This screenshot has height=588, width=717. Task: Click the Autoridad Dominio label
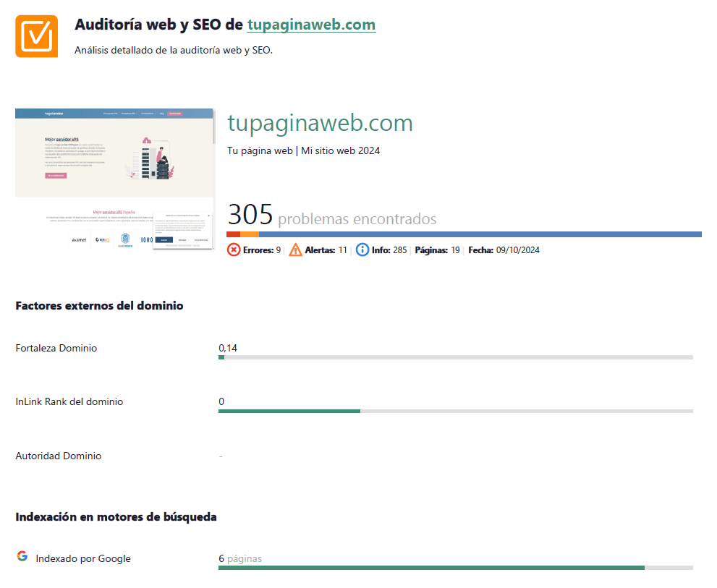[x=59, y=456]
